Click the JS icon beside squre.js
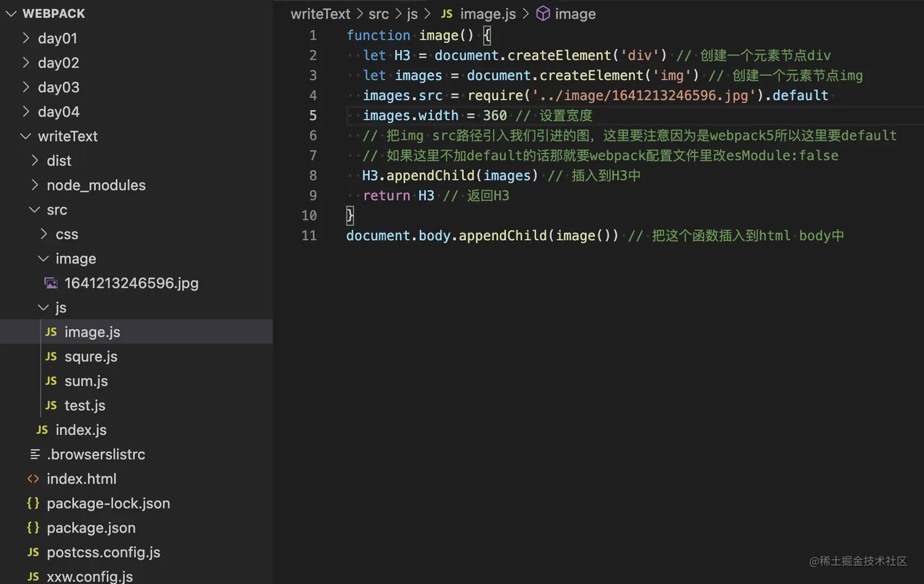Image resolution: width=924 pixels, height=584 pixels. coord(51,356)
